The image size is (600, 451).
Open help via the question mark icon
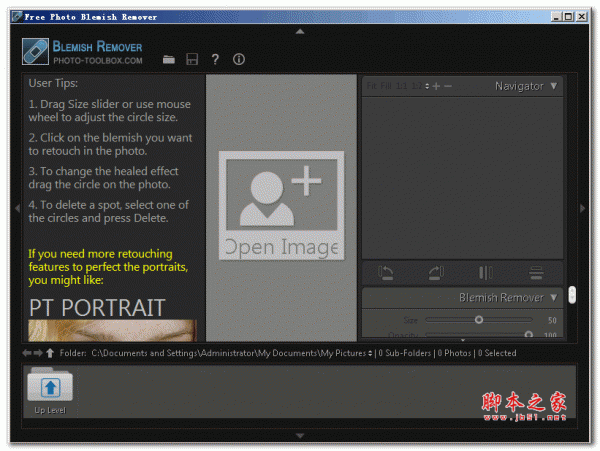[x=215, y=59]
